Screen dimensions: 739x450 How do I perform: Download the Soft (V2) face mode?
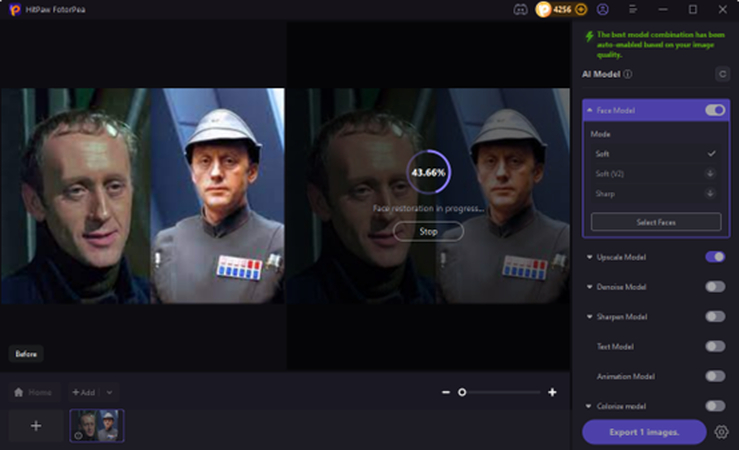pyautogui.click(x=710, y=173)
